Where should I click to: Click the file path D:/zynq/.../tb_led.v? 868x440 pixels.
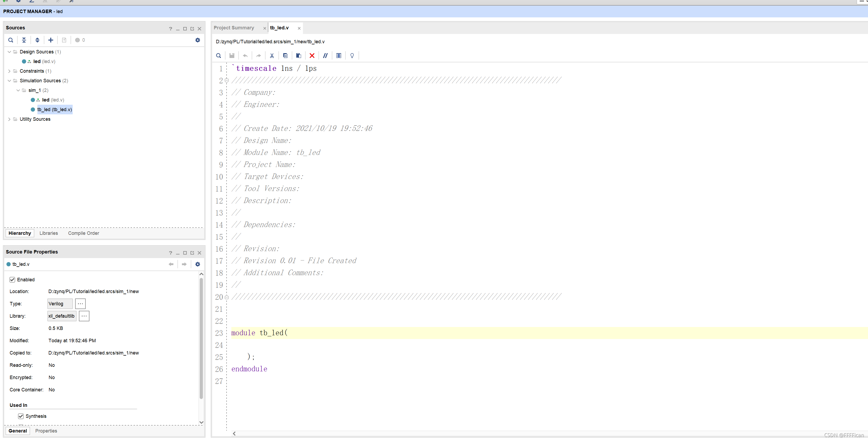click(270, 42)
